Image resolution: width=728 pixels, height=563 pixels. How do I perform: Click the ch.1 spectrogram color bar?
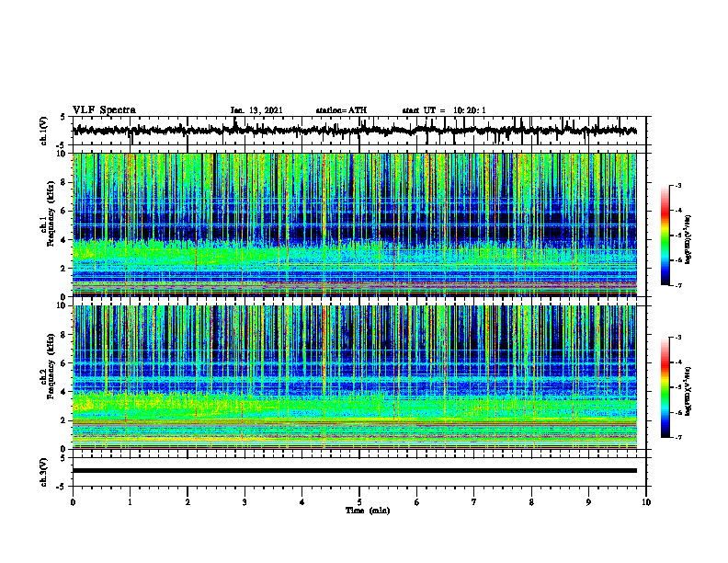point(665,236)
